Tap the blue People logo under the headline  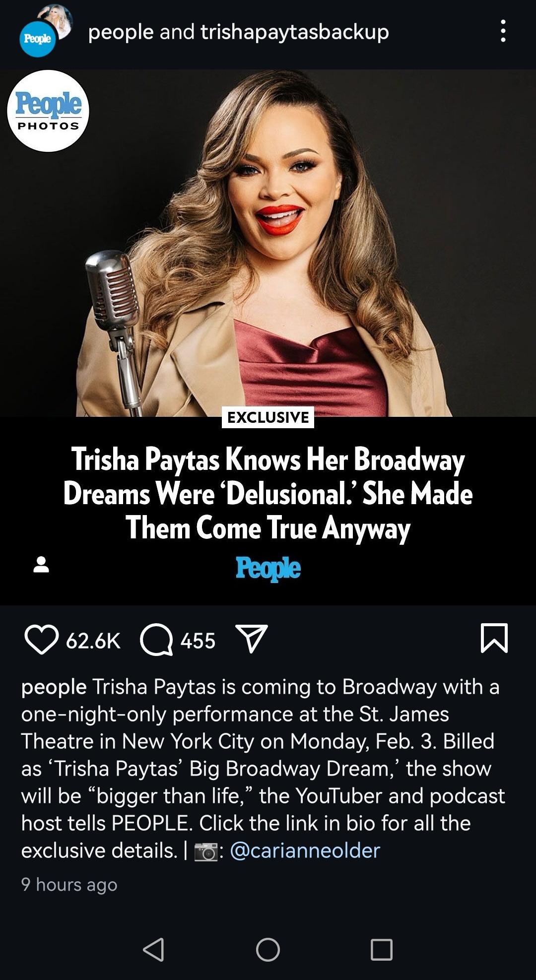click(x=268, y=568)
